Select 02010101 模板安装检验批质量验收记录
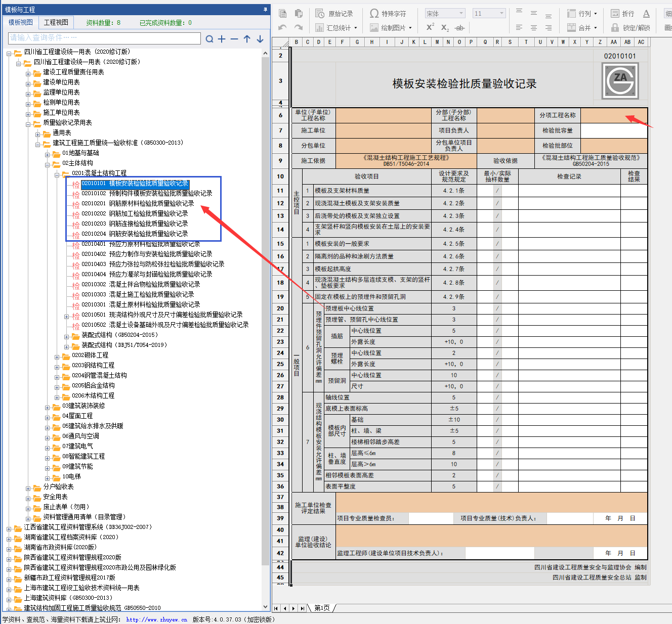Image resolution: width=672 pixels, height=624 pixels. pos(135,184)
